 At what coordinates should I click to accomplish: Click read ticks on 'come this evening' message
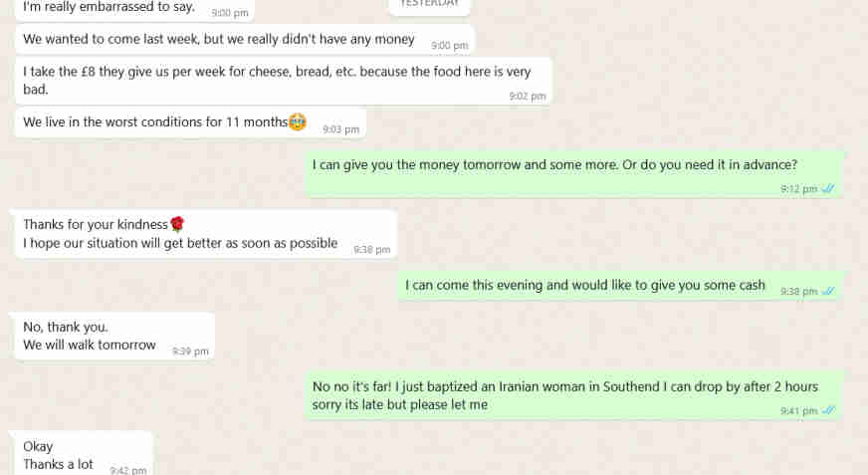click(x=828, y=291)
